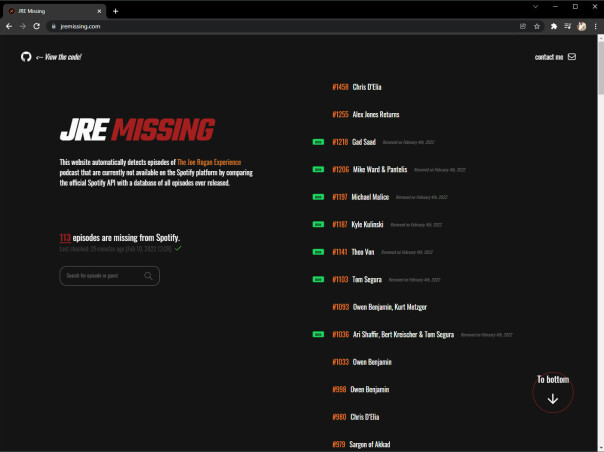Click the 113 missing episodes count
The height and width of the screenshot is (452, 604).
(x=65, y=238)
